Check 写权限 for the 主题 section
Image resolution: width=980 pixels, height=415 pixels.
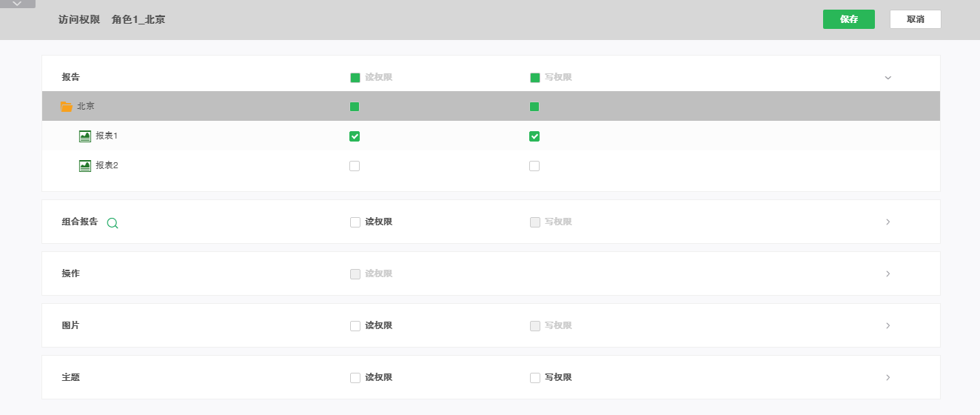pyautogui.click(x=535, y=378)
